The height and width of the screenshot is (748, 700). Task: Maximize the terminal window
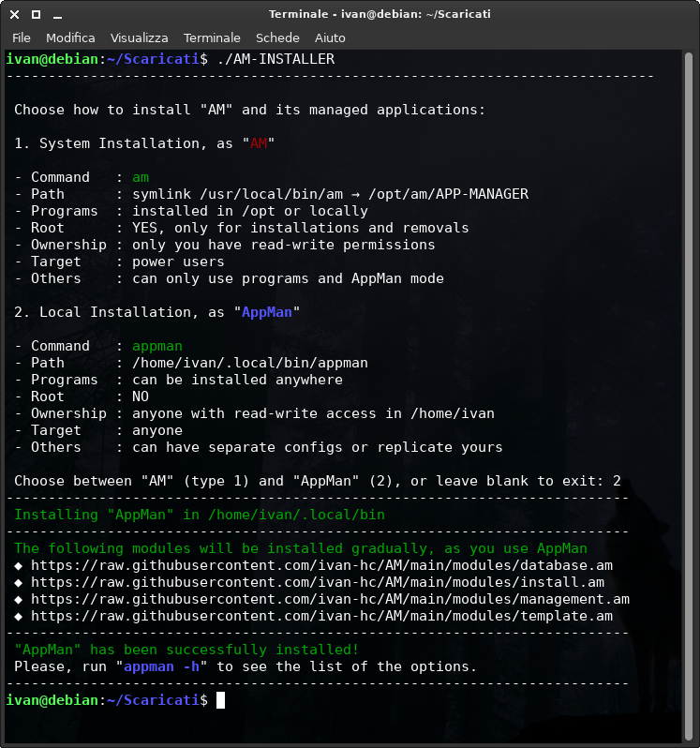click(x=36, y=14)
